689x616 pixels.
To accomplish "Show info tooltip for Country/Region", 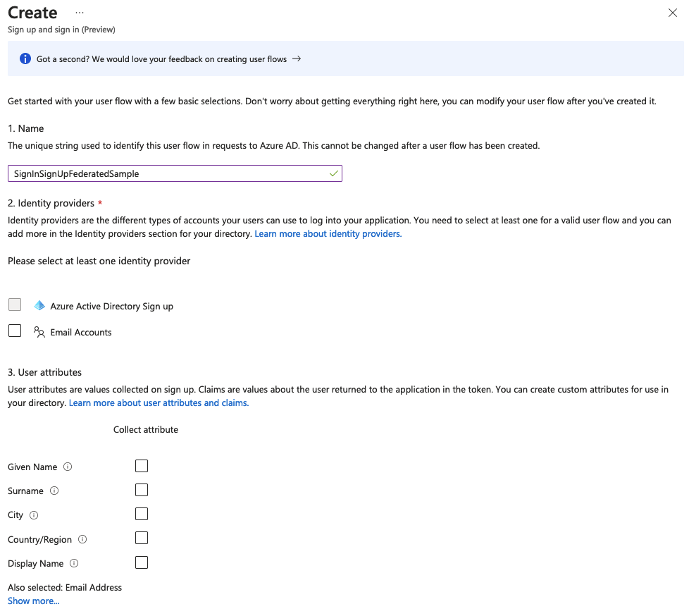I will [x=82, y=539].
